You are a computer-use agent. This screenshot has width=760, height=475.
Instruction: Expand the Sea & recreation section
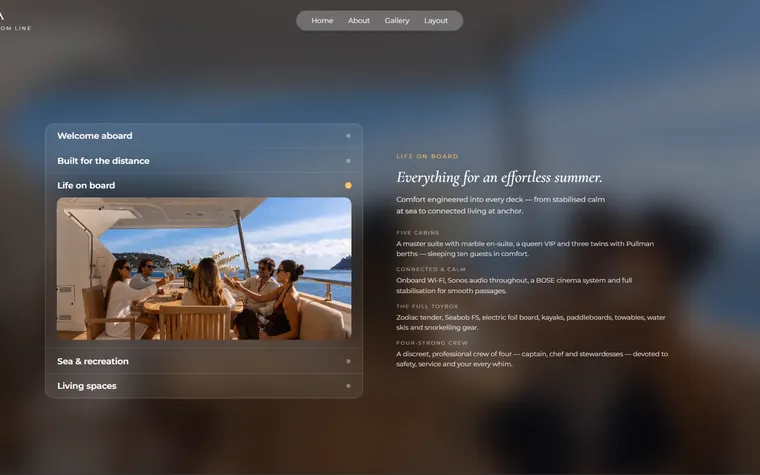click(x=204, y=362)
